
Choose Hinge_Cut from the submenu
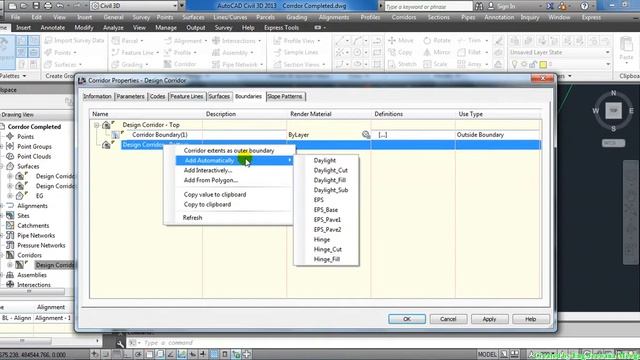(328, 249)
